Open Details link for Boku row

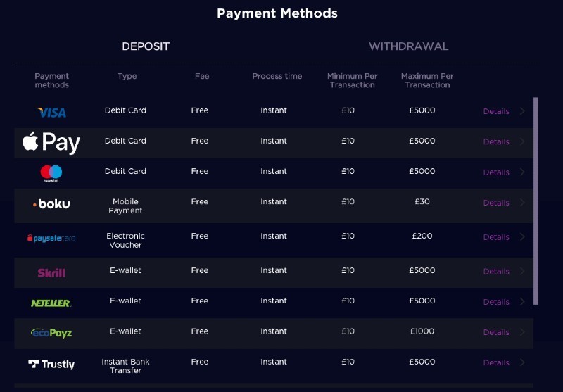tap(496, 203)
